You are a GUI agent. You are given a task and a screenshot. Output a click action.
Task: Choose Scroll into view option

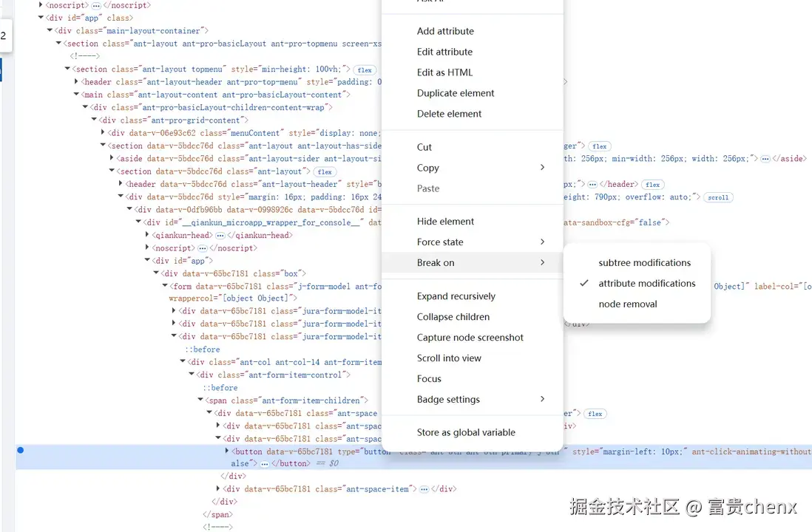point(473,358)
